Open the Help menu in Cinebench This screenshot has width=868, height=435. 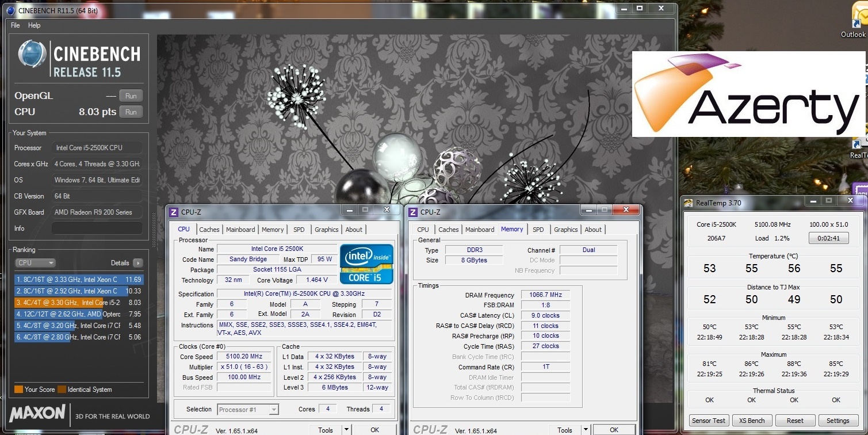coord(35,25)
